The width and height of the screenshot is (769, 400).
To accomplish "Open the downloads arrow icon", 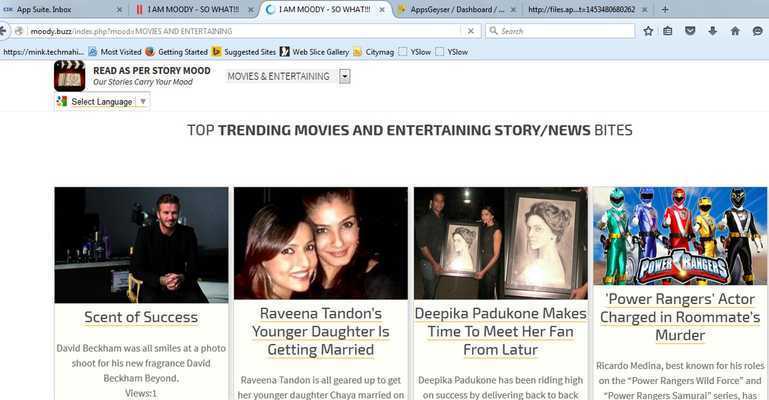I will 713,31.
